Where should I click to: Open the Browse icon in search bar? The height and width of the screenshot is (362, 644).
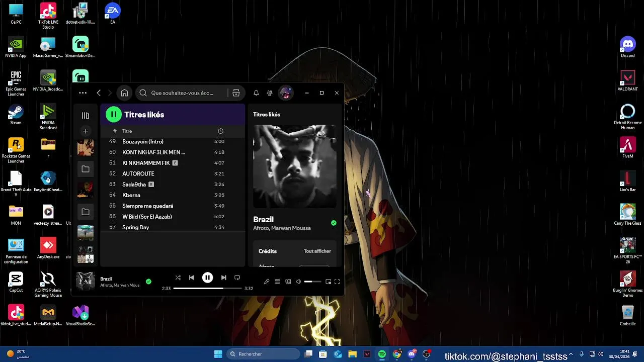tap(236, 93)
